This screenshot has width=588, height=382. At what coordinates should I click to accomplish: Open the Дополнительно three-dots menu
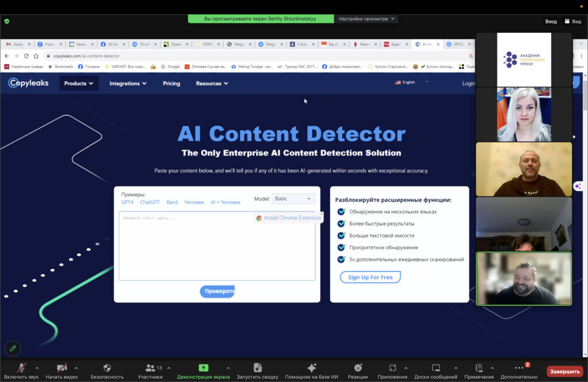pyautogui.click(x=519, y=368)
